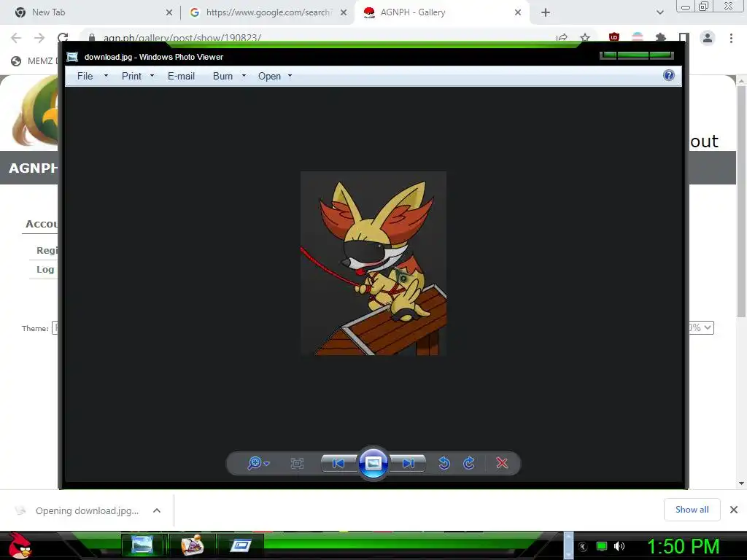
Task: Close the New Tab browser tab
Action: click(169, 13)
